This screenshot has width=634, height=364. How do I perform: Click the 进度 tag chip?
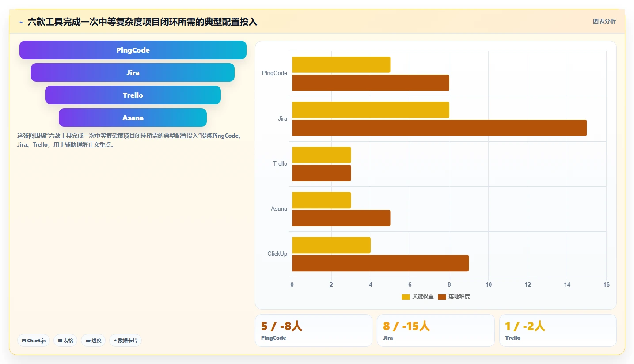click(x=93, y=341)
